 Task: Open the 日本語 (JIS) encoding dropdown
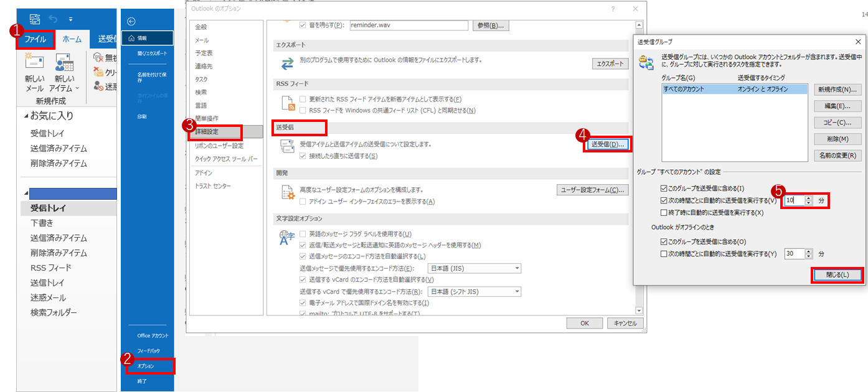click(x=474, y=268)
